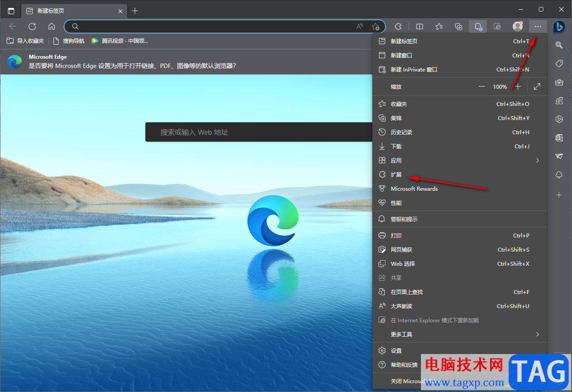Select 大声朗读 menu item
This screenshot has height=392, width=572.
click(x=460, y=306)
